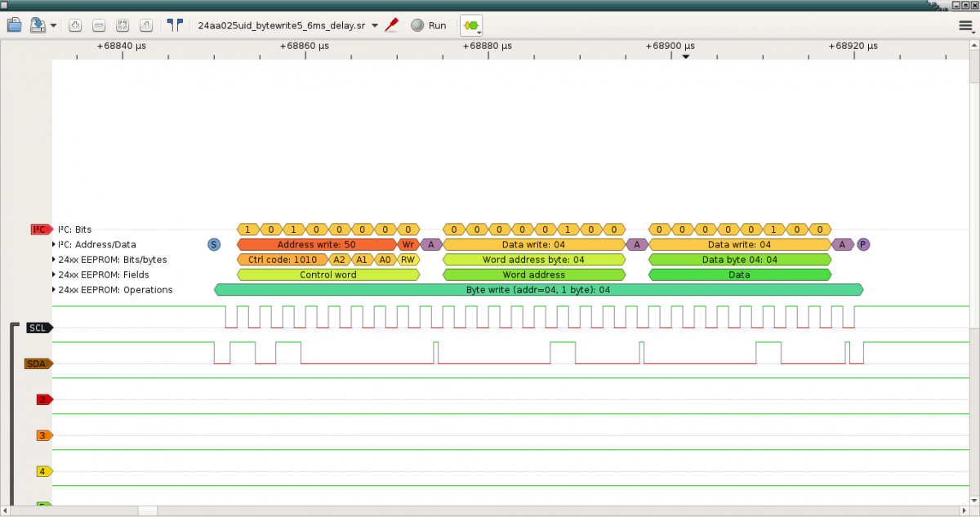
Task: Click the Control word annotation
Action: [x=328, y=274]
